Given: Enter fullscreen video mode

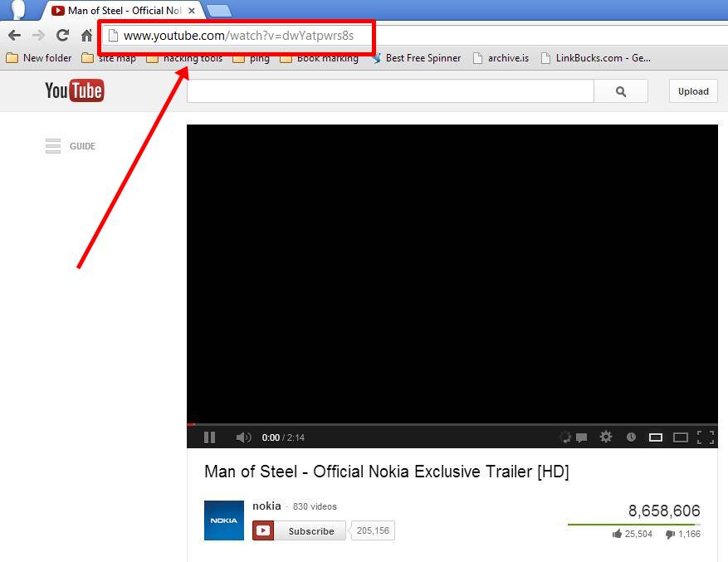Looking at the screenshot, I should click(706, 437).
